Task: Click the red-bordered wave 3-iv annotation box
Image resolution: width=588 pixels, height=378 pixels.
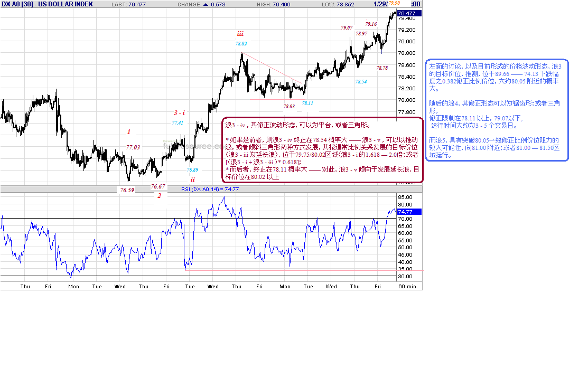Action: coord(322,150)
